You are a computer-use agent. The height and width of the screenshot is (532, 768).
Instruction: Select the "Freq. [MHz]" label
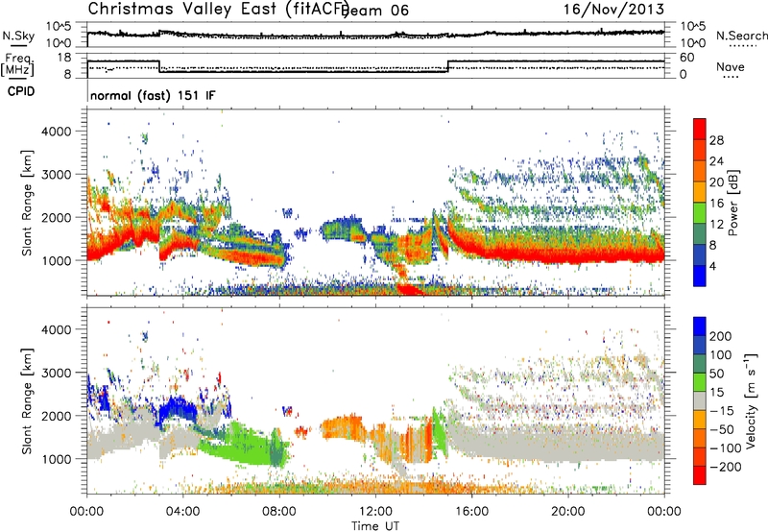point(17,64)
